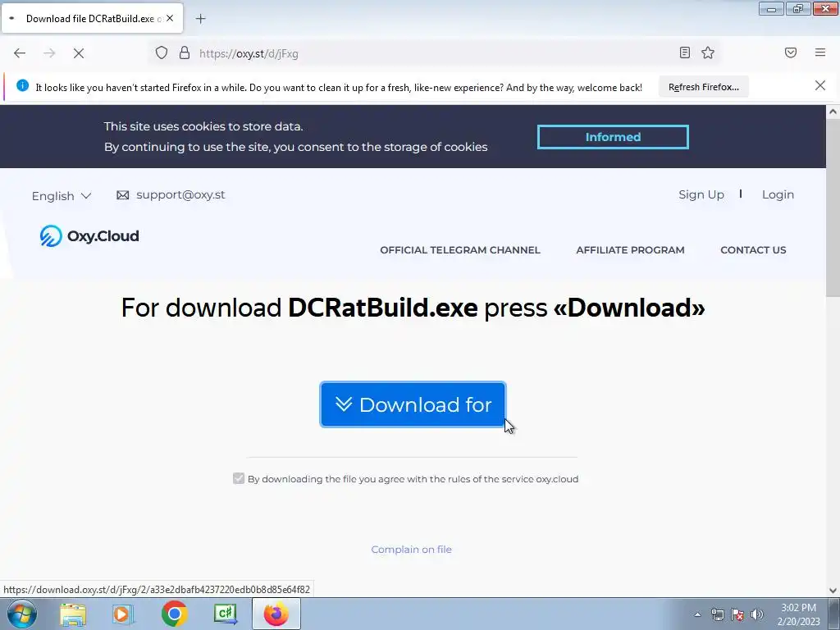Open Windows Explorer from taskbar
This screenshot has height=630, width=840.
[x=73, y=614]
